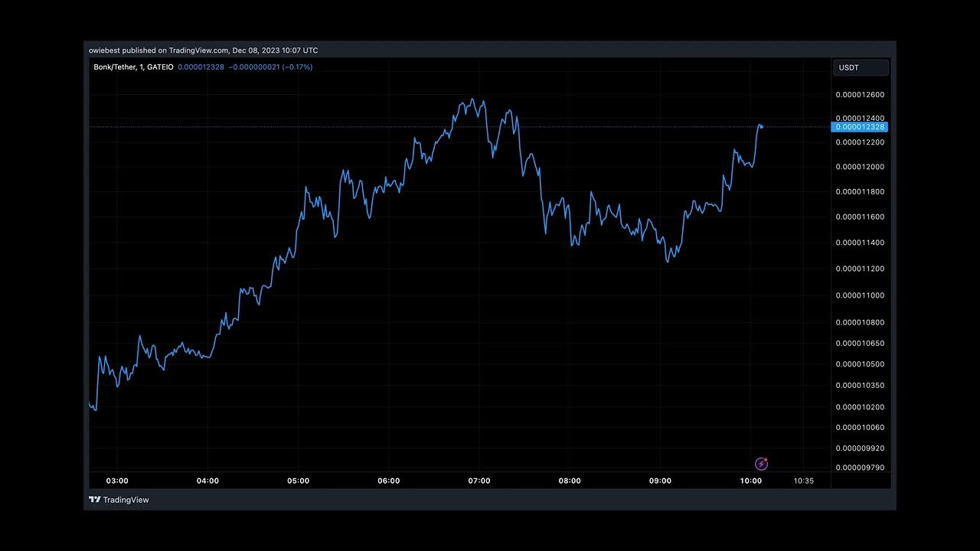Click the −0.000000021 (−0.17%) change value
The width and height of the screenshot is (980, 551).
point(270,67)
